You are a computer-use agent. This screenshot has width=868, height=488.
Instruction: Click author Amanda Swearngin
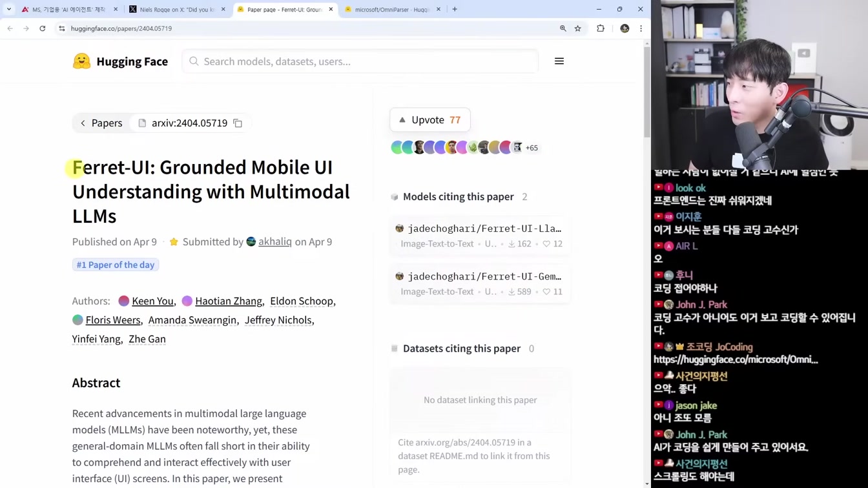(x=192, y=320)
